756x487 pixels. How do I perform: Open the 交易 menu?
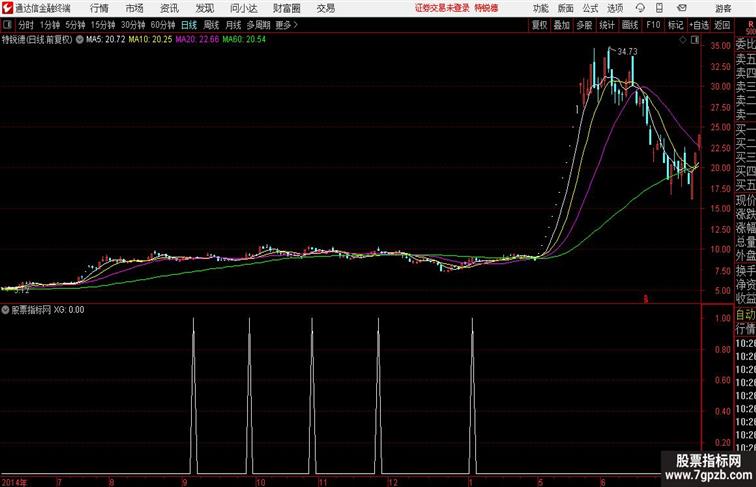tap(325, 8)
